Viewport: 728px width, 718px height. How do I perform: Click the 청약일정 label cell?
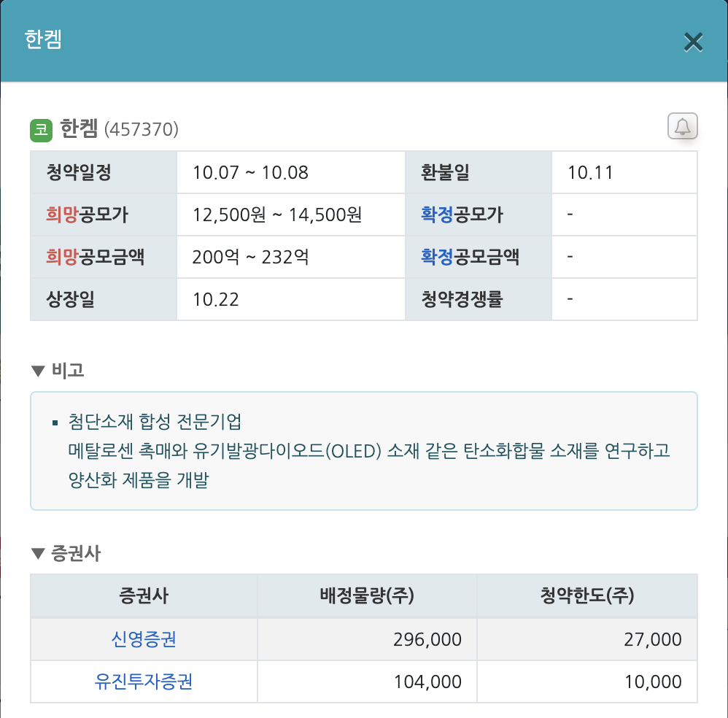104,172
